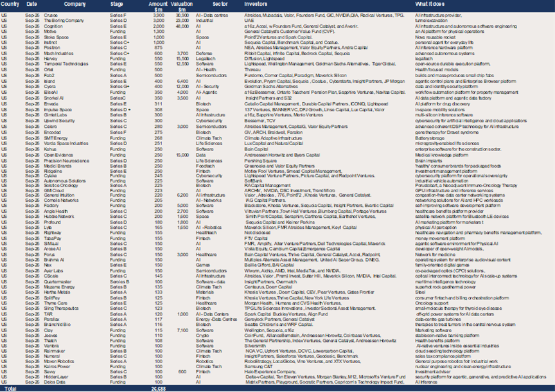
Task: Select the Brainchild Bio cell
Action: point(57,325)
